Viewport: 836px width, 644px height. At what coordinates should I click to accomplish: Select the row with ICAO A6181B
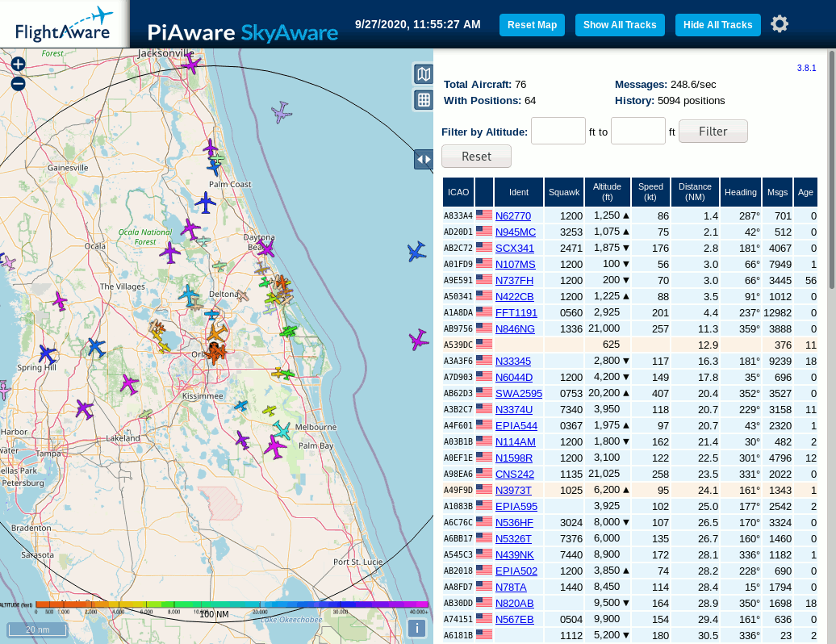(x=630, y=635)
